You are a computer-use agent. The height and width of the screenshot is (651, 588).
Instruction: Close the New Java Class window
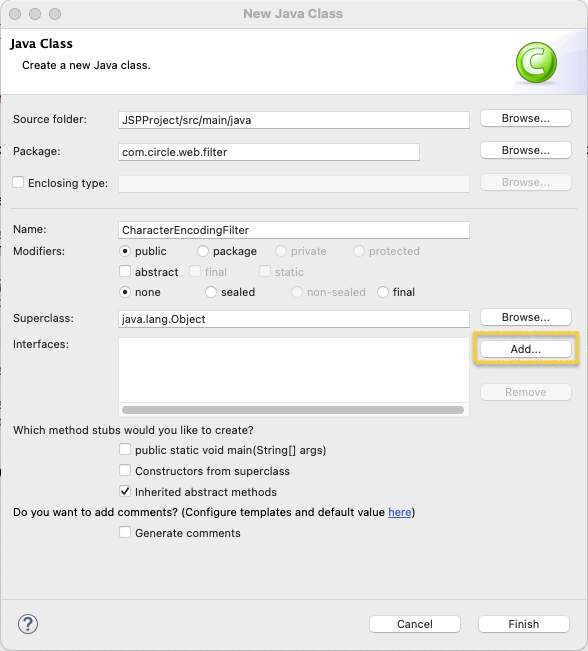pos(15,14)
